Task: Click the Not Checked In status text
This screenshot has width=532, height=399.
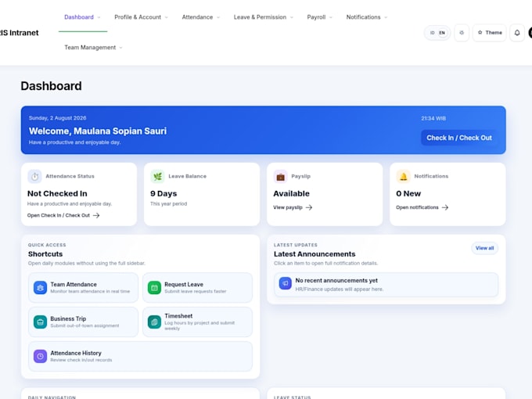Action: (57, 194)
